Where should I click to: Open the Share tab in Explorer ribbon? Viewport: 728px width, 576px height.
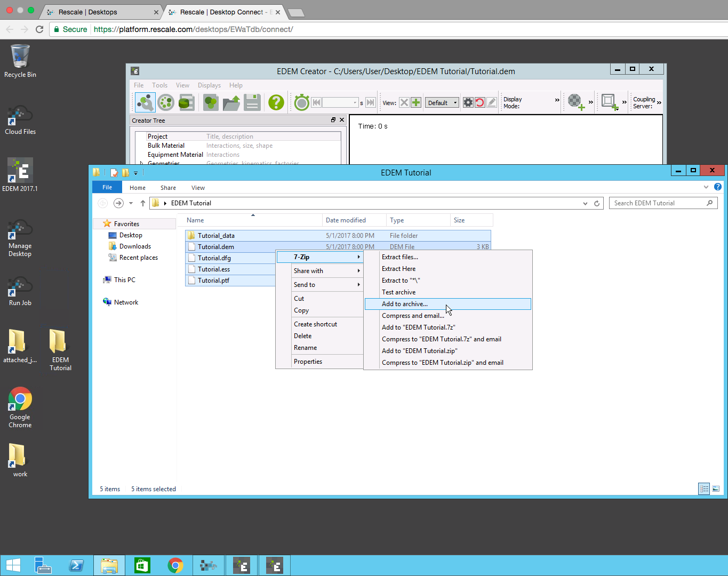tap(168, 188)
